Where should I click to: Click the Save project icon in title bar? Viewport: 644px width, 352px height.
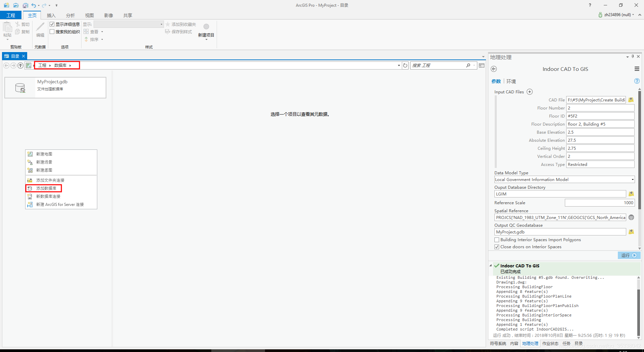pyautogui.click(x=25, y=5)
